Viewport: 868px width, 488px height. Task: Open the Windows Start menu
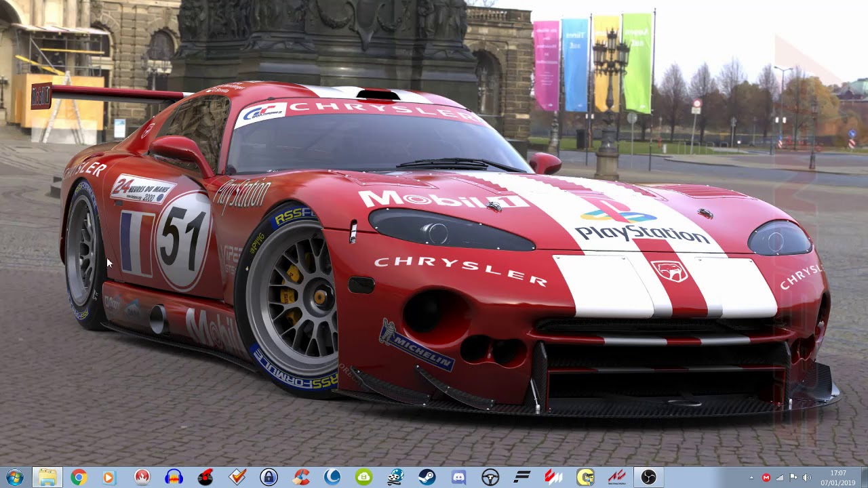tap(14, 477)
